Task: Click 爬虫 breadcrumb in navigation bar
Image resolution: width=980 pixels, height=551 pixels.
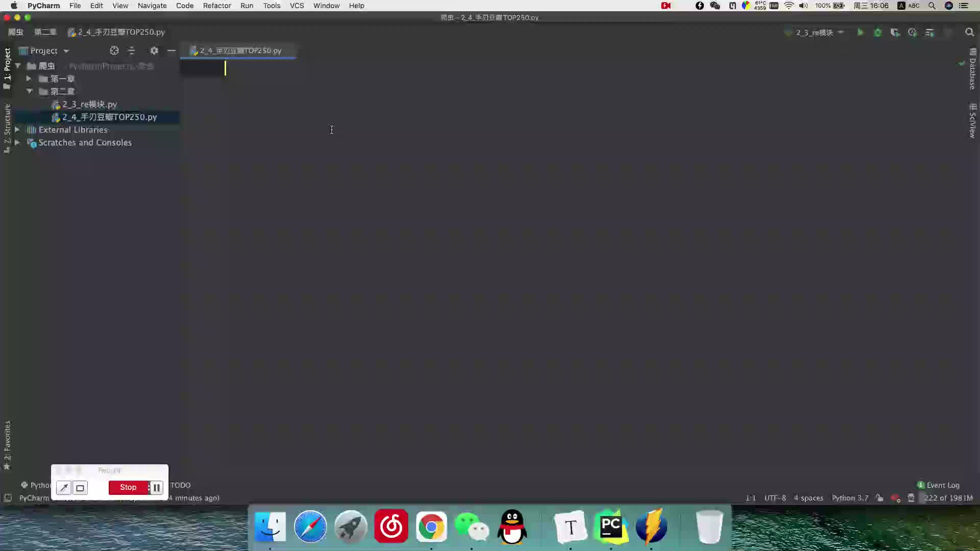Action: click(16, 32)
